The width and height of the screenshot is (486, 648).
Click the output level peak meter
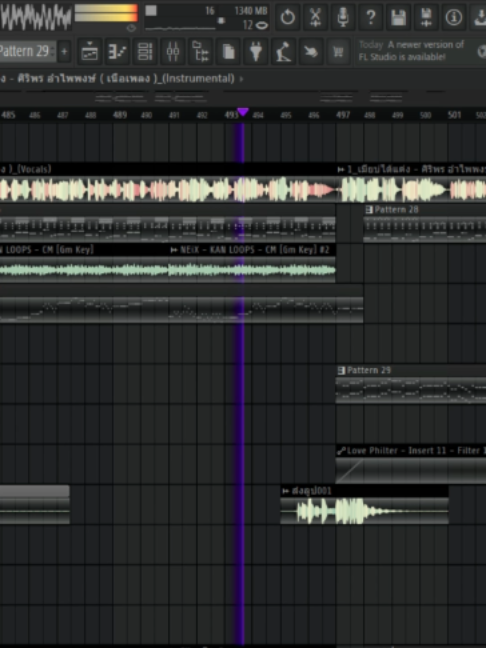(106, 12)
